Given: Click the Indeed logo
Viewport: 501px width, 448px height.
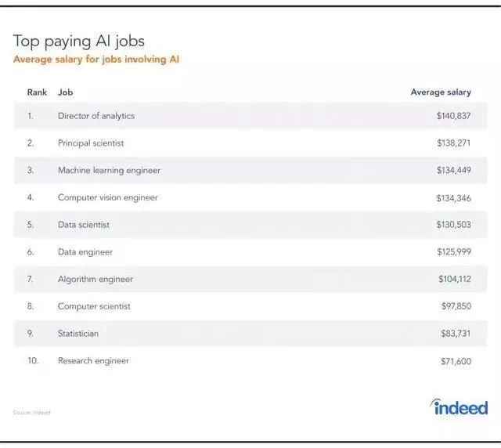Looking at the screenshot, I should pyautogui.click(x=460, y=407).
